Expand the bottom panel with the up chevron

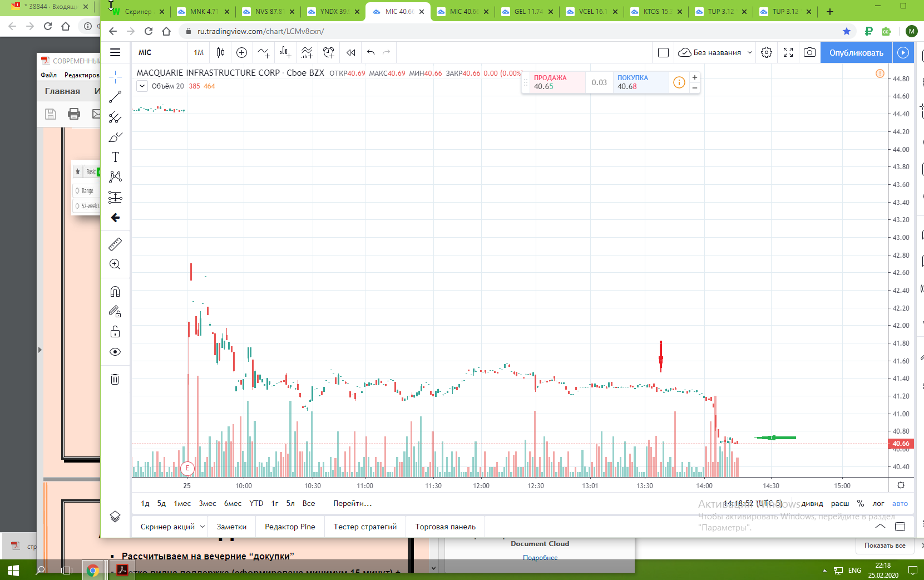click(x=880, y=527)
